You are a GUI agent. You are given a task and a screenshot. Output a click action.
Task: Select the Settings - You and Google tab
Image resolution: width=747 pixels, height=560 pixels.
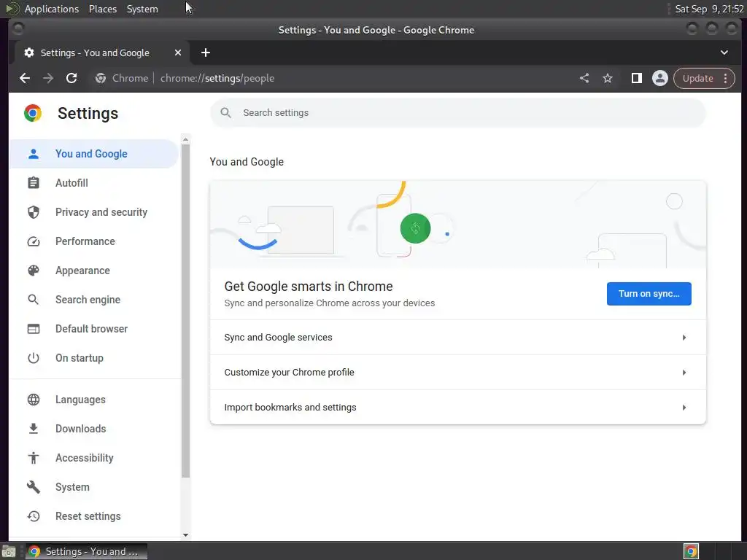coord(102,52)
